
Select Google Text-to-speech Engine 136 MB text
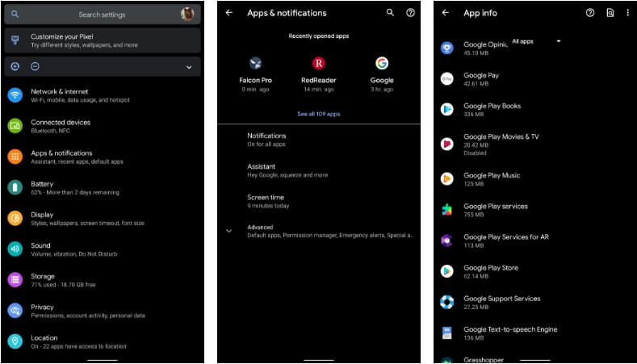pos(510,333)
